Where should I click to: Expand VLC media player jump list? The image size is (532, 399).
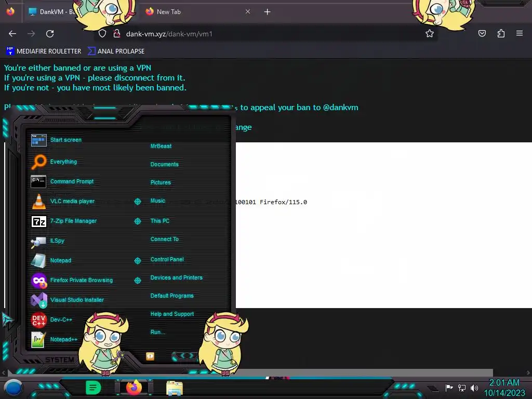pyautogui.click(x=137, y=202)
